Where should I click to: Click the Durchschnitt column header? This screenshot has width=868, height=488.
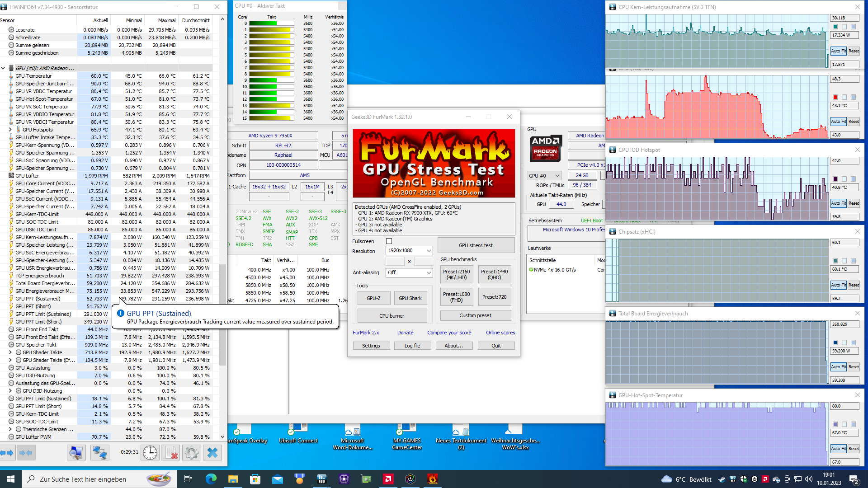point(195,20)
